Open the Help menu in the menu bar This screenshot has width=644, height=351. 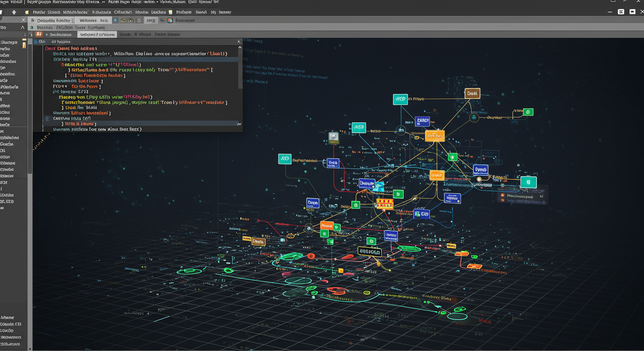(213, 12)
